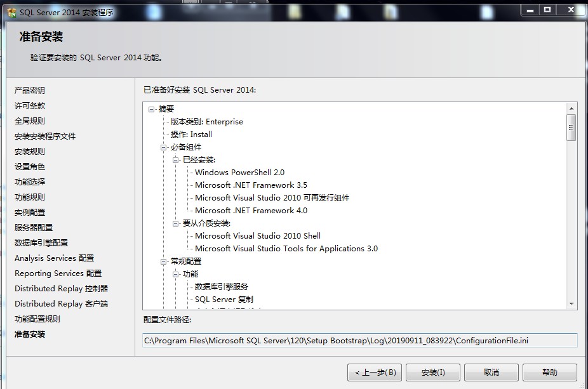Screen dimensions: 588x389
Task: Click Reporting Services 配置 step
Action: 58,274
